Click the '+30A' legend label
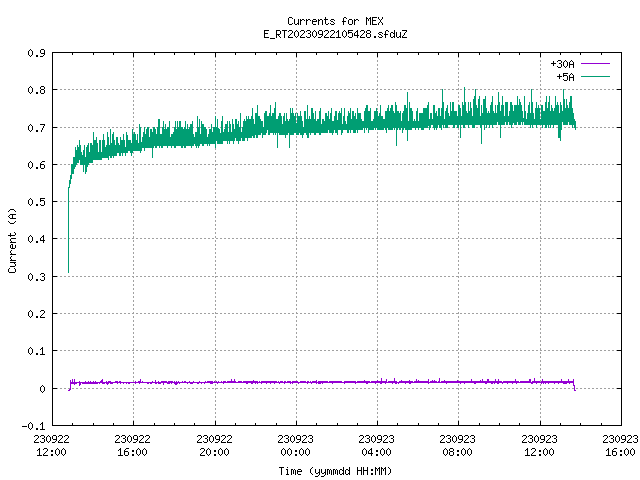640x480 pixels. point(562,64)
